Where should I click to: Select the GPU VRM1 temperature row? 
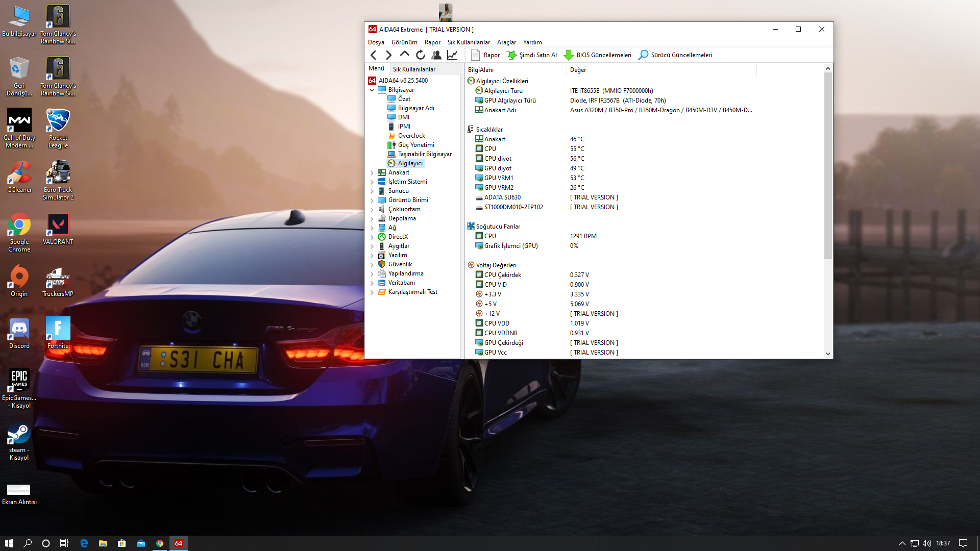pyautogui.click(x=643, y=178)
